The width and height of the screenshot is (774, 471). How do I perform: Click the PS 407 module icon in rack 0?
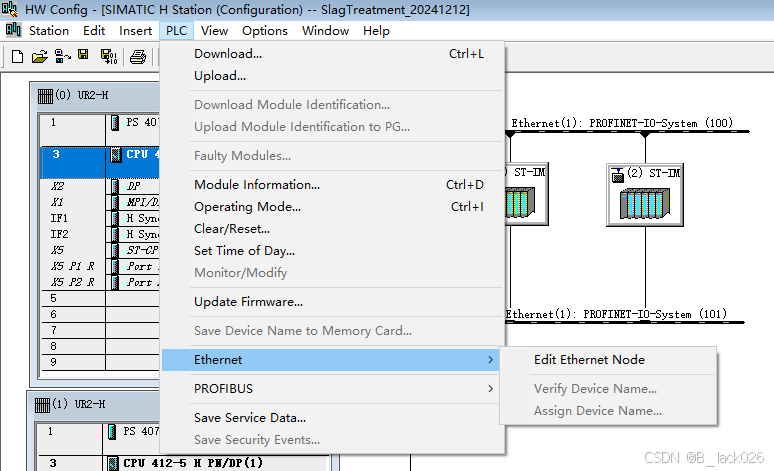click(115, 123)
